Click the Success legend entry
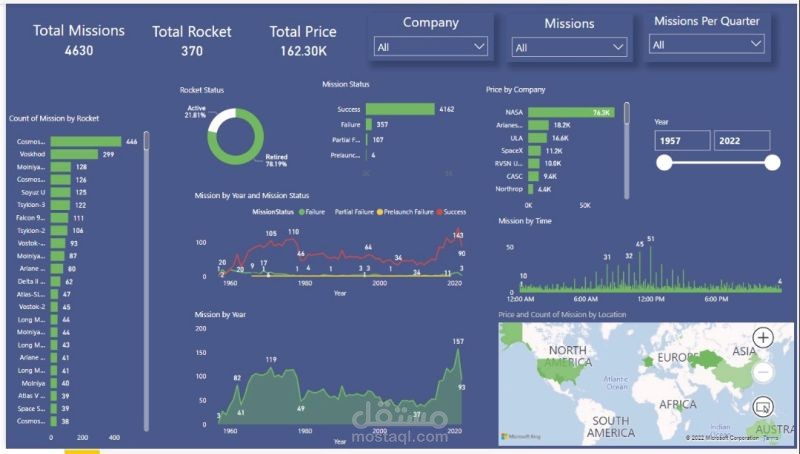The image size is (800, 454). (451, 212)
